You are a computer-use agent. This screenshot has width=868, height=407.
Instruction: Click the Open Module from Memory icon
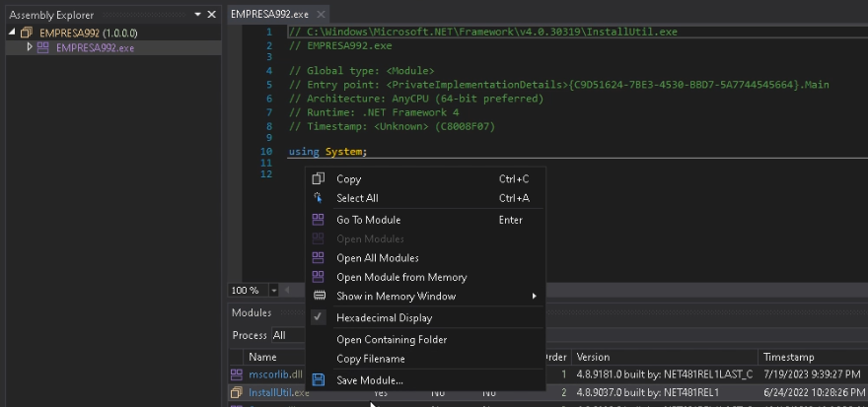tap(318, 277)
